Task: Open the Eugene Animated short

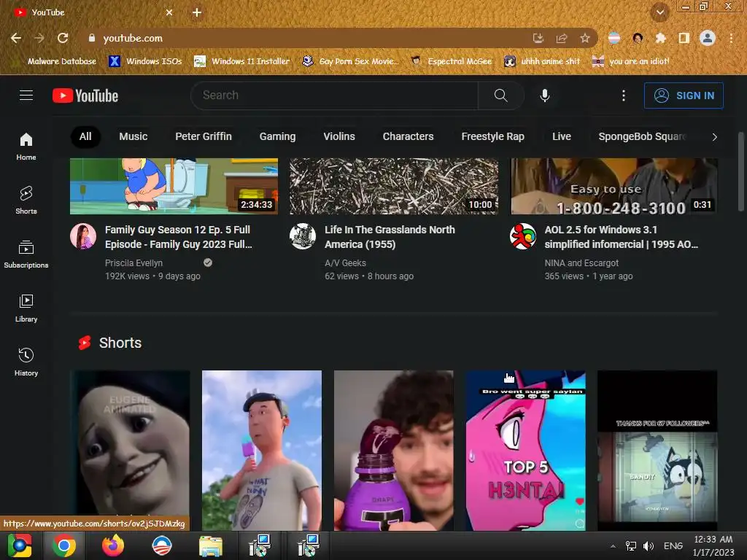Action: pyautogui.click(x=130, y=451)
